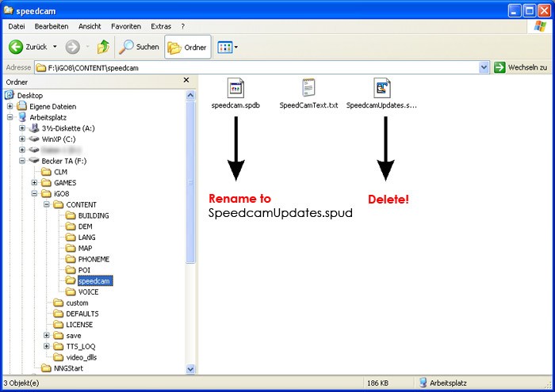
Task: Click the folder tree scrollbar down arrow
Action: click(190, 368)
